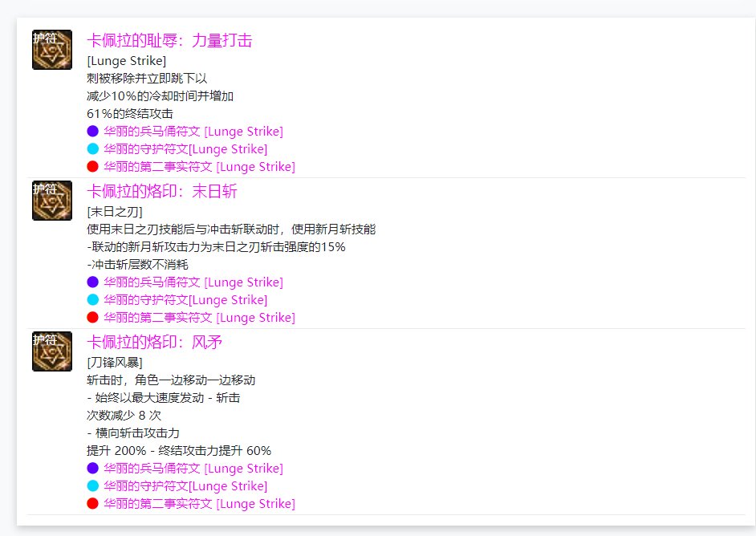Click the cyan dot before 华丽的守护符文 in first entry
This screenshot has width=756, height=536.
pos(92,148)
